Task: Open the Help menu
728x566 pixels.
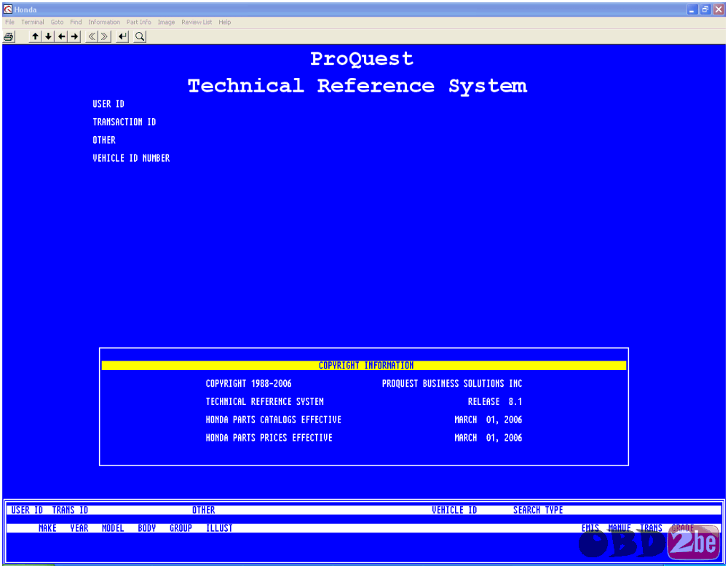Action: pyautogui.click(x=225, y=22)
